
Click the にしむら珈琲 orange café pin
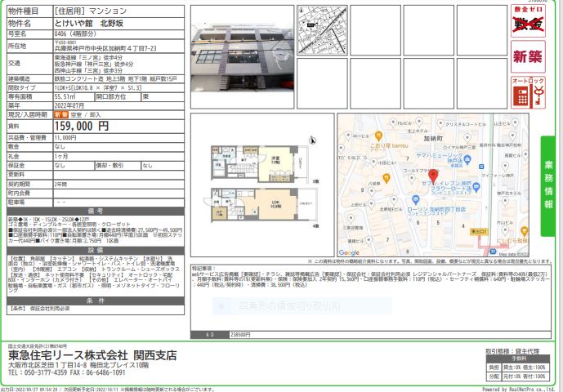tap(524, 230)
